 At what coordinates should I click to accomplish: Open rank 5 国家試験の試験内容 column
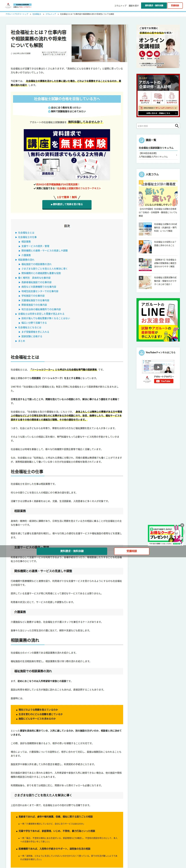point(158,282)
